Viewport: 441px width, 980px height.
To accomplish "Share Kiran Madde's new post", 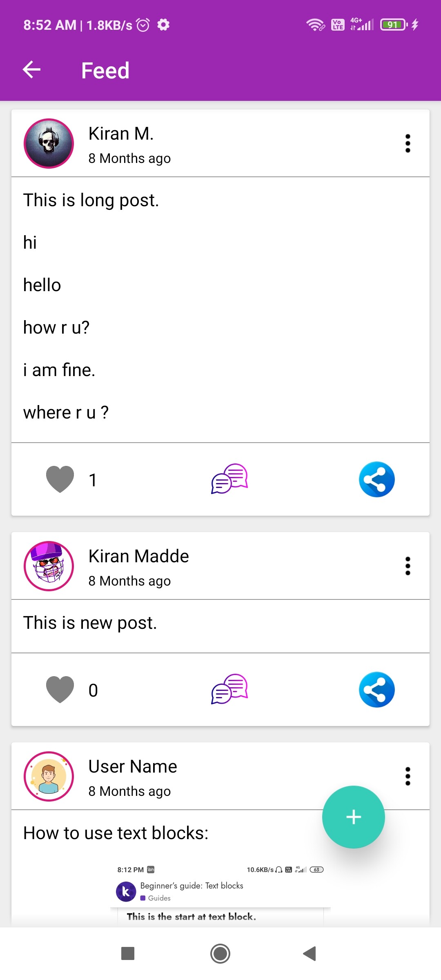I will coord(376,690).
